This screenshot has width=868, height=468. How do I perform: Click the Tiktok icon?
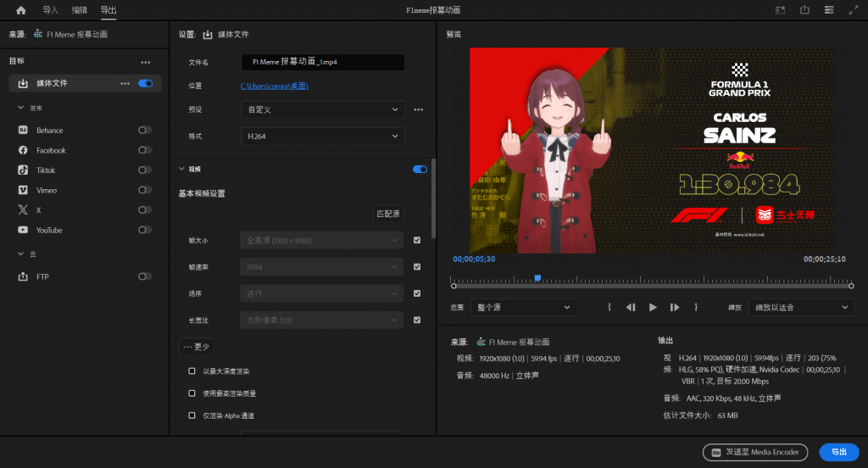click(23, 170)
